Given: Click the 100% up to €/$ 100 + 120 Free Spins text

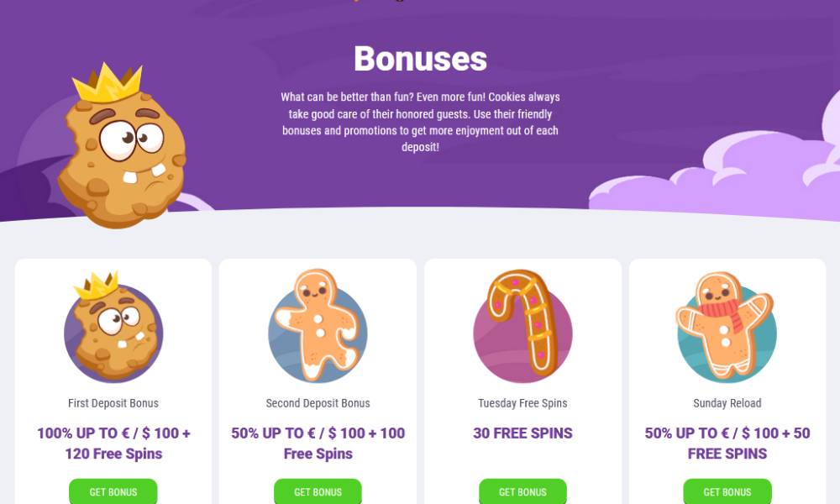Looking at the screenshot, I should pyautogui.click(x=113, y=444).
